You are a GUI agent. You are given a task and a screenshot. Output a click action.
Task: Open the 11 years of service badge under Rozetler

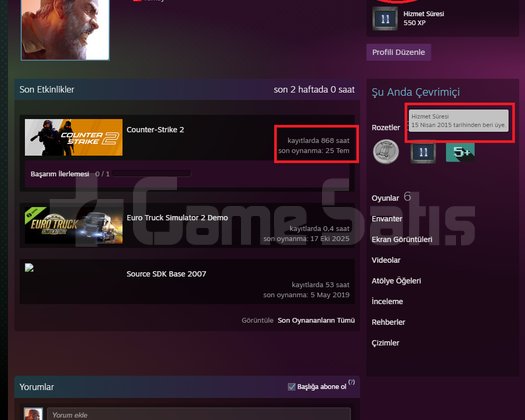[x=423, y=152]
